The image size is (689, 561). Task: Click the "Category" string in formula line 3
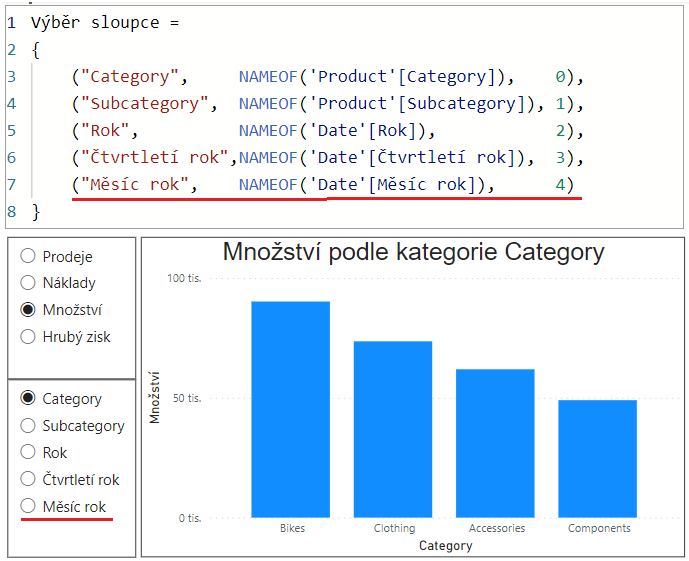[x=130, y=77]
